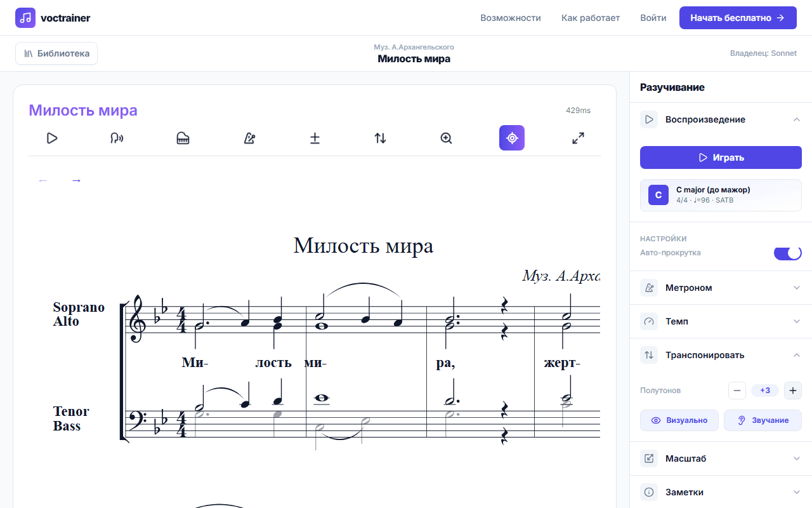The height and width of the screenshot is (508, 812).
Task: Select Визуально transpose mode
Action: (x=679, y=420)
